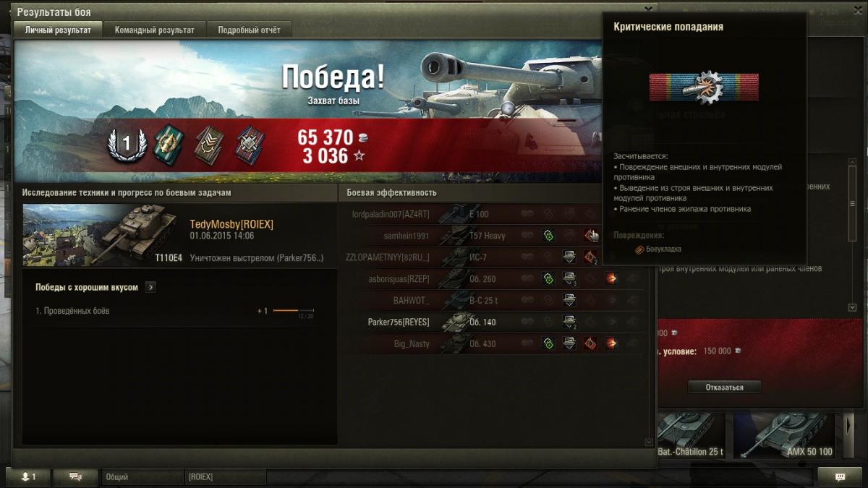Open the Подробный отчёт tab
The height and width of the screenshot is (488, 868).
[x=249, y=30]
